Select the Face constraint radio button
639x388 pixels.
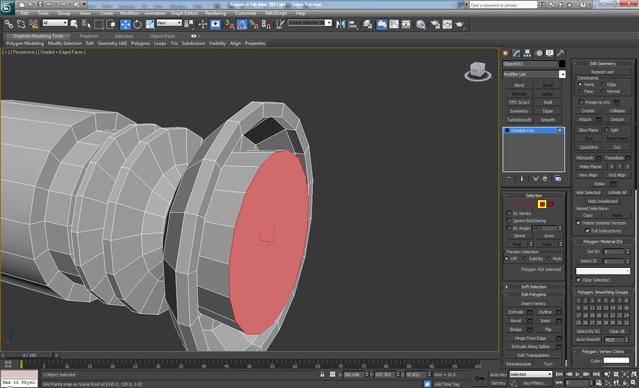point(580,91)
